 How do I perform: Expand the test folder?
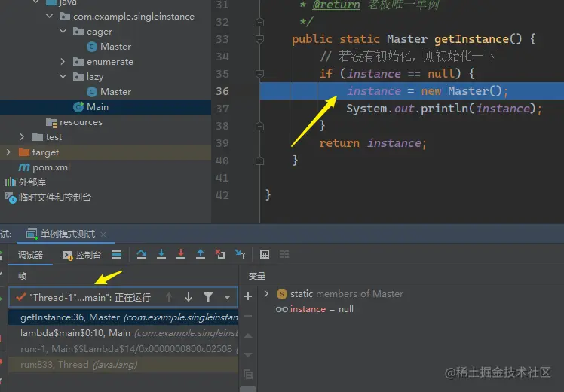[23, 137]
